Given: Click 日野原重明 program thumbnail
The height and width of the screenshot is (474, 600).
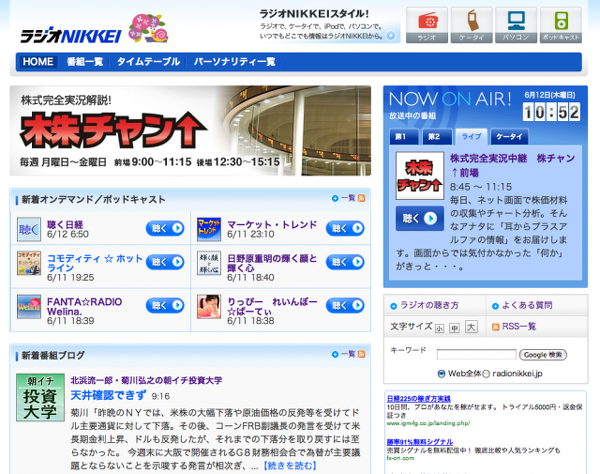Looking at the screenshot, I should 209,263.
